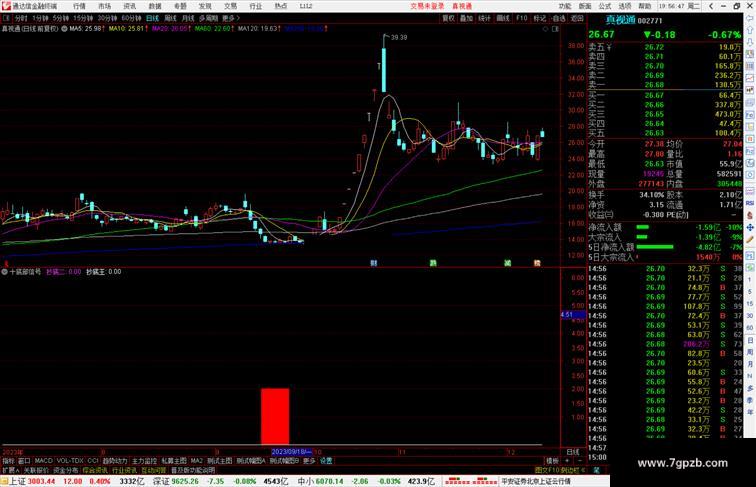This screenshot has height=487, width=756.
Task: Click the 买一 order book row
Action: (664, 95)
